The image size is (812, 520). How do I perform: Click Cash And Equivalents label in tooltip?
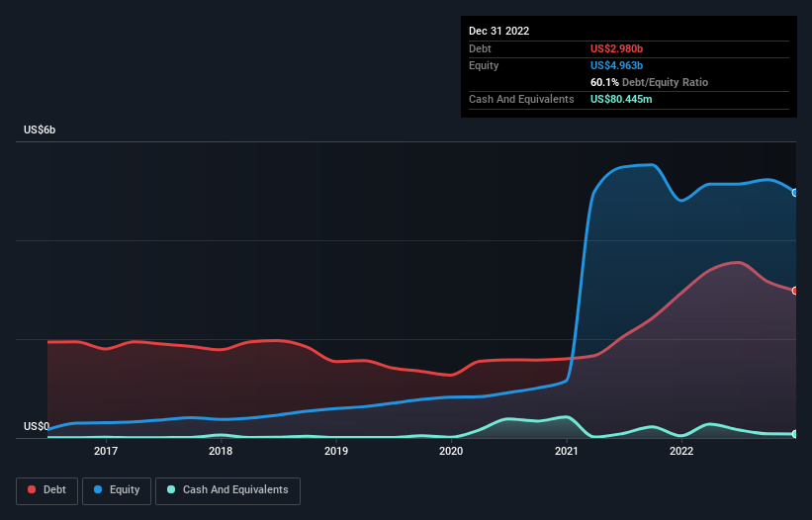click(521, 99)
